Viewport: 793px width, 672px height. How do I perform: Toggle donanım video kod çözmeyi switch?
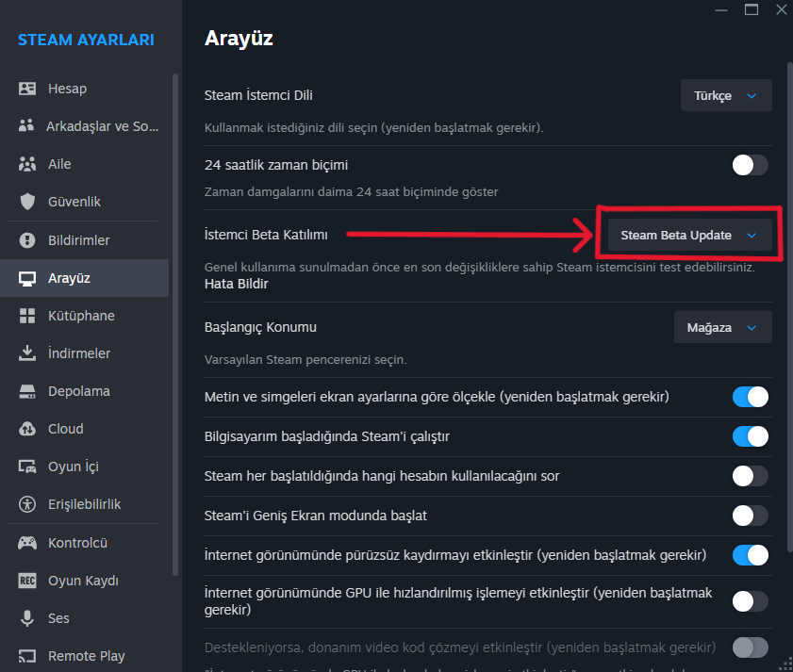pyautogui.click(x=750, y=647)
